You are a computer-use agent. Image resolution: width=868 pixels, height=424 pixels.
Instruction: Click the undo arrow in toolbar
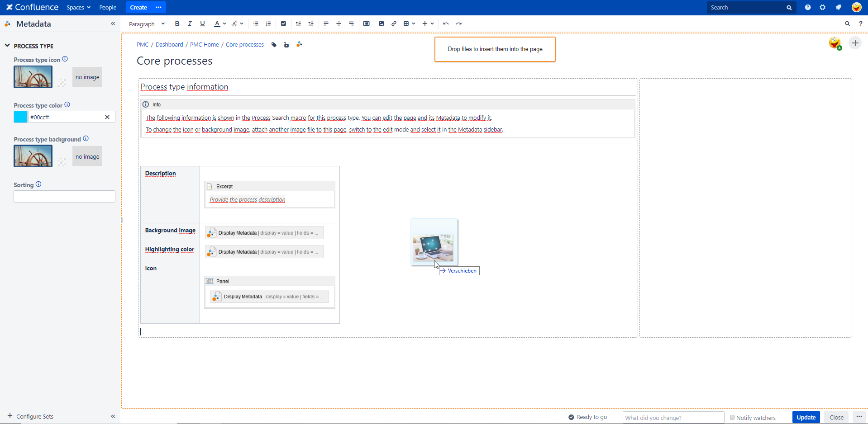pos(446,24)
